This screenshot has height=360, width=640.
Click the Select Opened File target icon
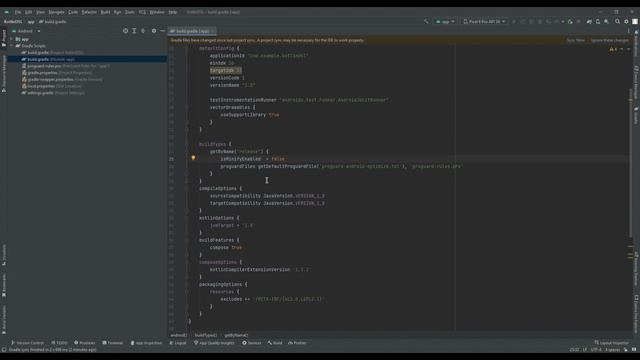(x=125, y=31)
